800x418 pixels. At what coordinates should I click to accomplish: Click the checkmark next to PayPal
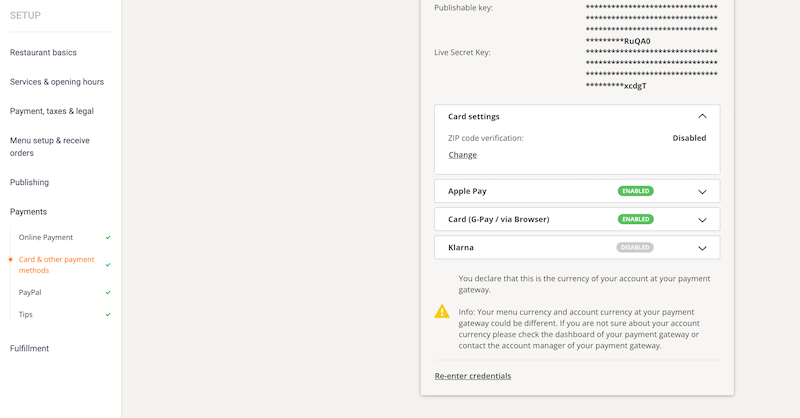(108, 293)
